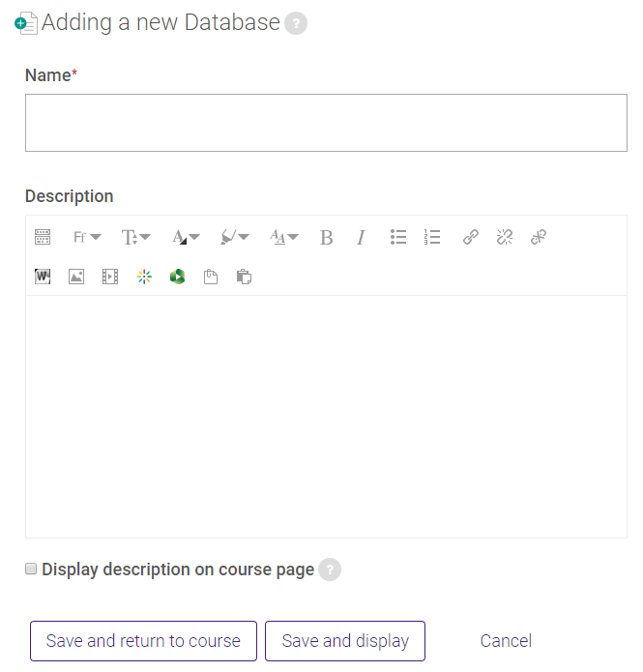The image size is (643, 672).
Task: Apply bold formatting
Action: coord(326,237)
